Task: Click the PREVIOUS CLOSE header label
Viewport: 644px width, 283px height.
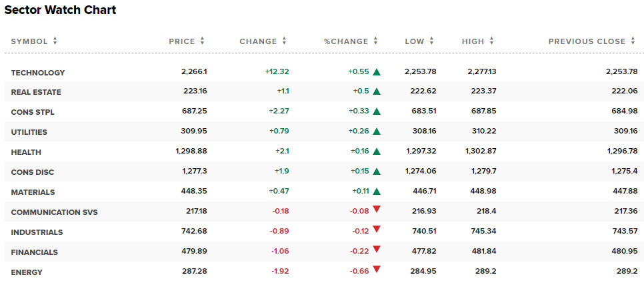Action: pyautogui.click(x=587, y=41)
